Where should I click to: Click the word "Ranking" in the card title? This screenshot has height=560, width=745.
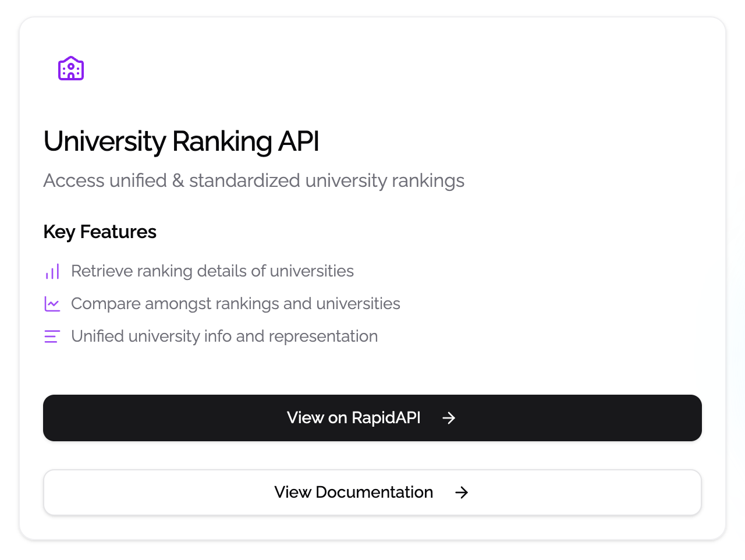pyautogui.click(x=222, y=141)
